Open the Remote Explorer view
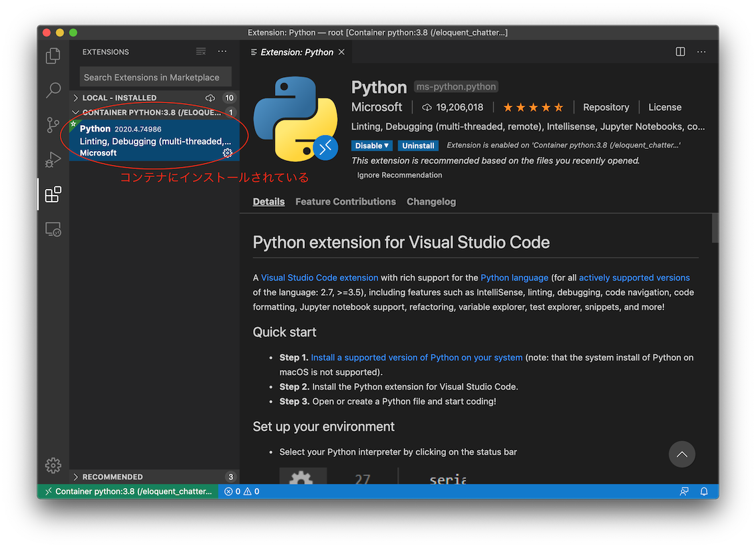The height and width of the screenshot is (548, 756). click(x=53, y=229)
